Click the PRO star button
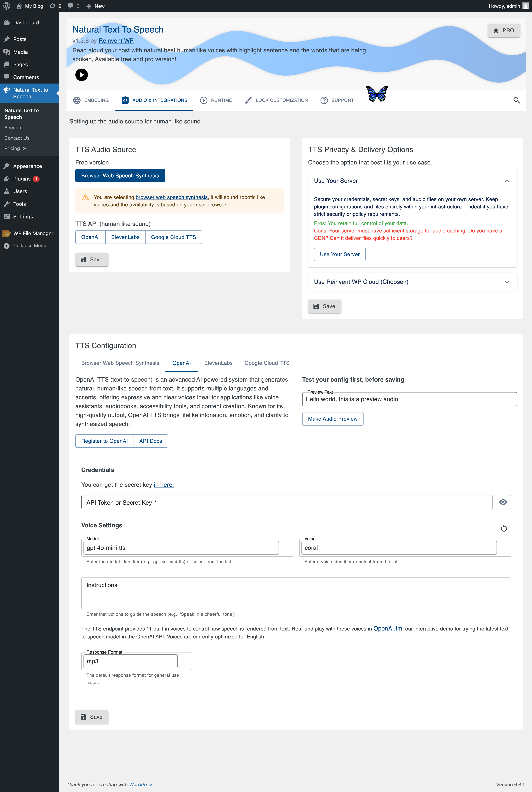Image resolution: width=532 pixels, height=792 pixels. point(504,30)
